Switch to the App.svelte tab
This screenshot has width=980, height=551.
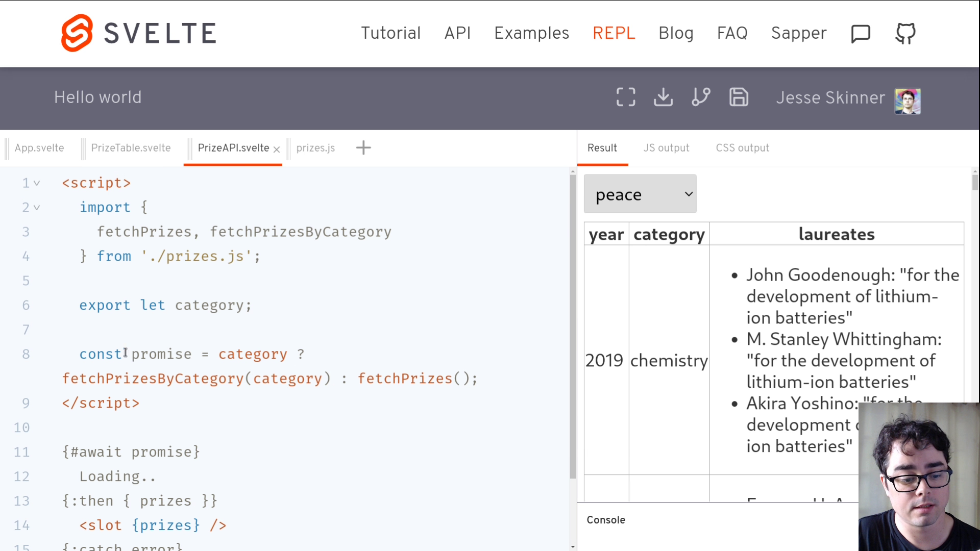pos(39,148)
